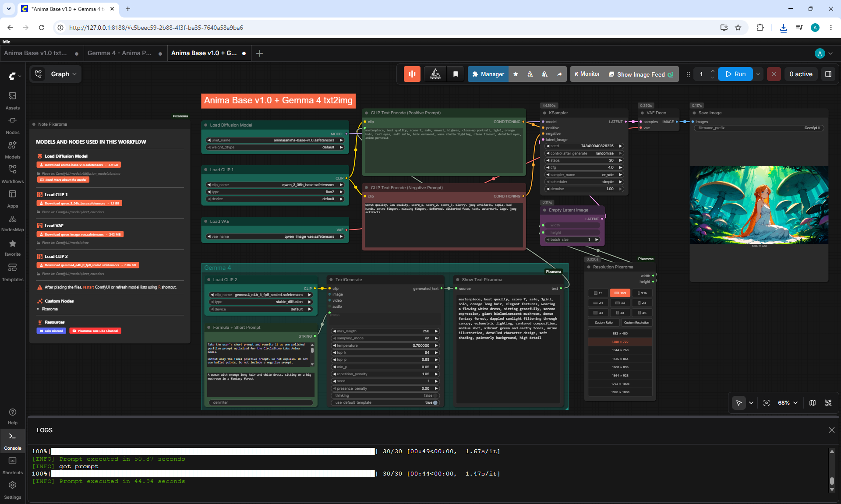The image size is (841, 504).
Task: Click the temperature value slider in TextGenerate
Action: (385, 345)
